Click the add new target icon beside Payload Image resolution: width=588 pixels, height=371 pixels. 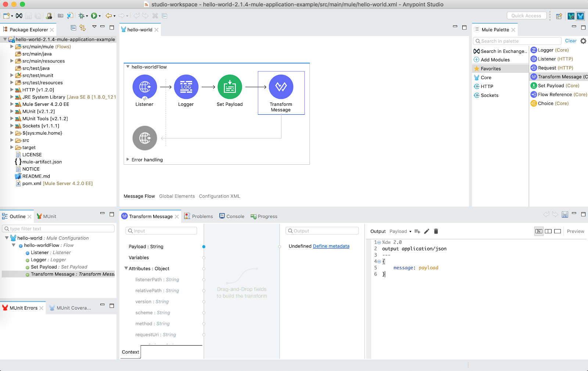click(x=417, y=231)
